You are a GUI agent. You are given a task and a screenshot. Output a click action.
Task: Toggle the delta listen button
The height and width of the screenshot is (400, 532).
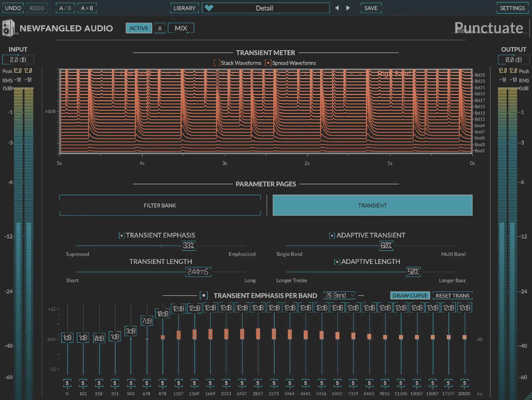pos(160,28)
